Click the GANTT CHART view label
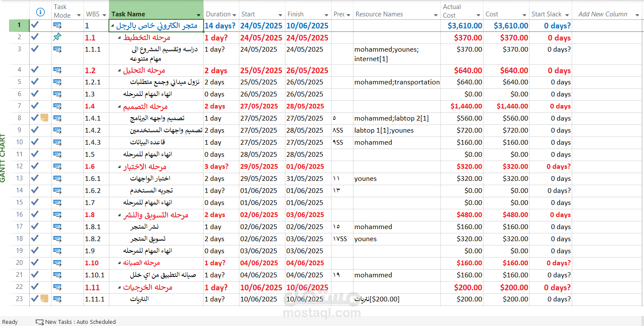 pyautogui.click(x=3, y=158)
